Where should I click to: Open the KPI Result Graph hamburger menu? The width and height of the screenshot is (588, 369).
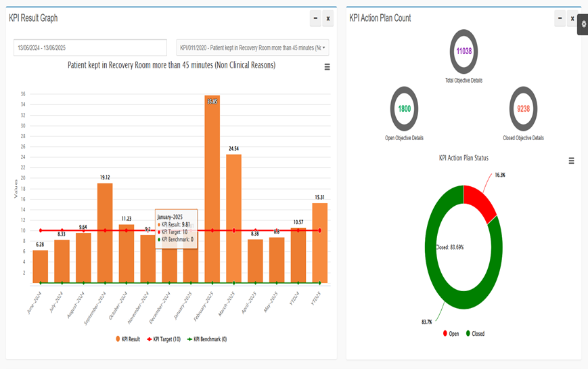[327, 67]
